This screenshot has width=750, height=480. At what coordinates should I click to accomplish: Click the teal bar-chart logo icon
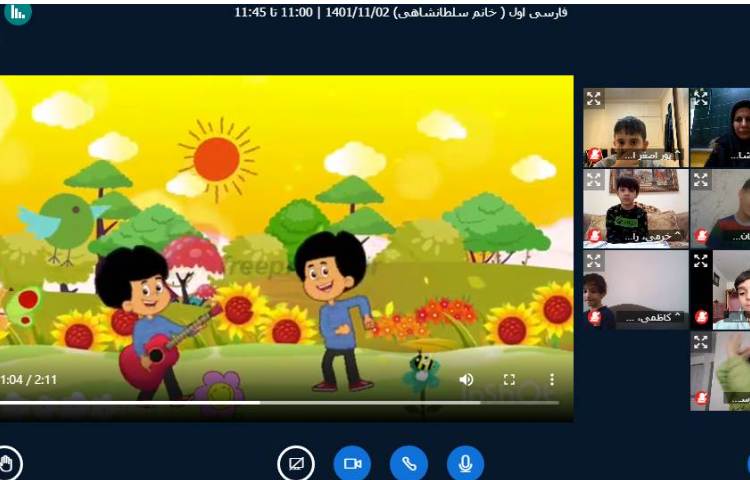click(18, 13)
